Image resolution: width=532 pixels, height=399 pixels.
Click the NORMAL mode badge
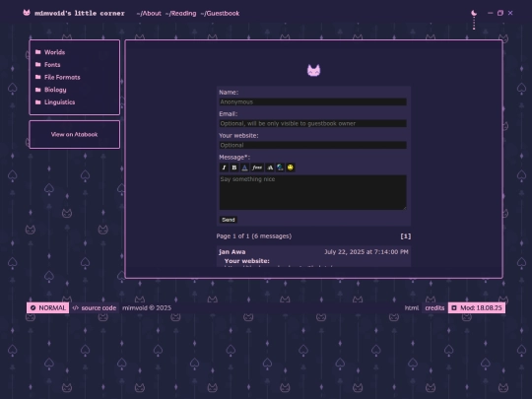pyautogui.click(x=48, y=307)
